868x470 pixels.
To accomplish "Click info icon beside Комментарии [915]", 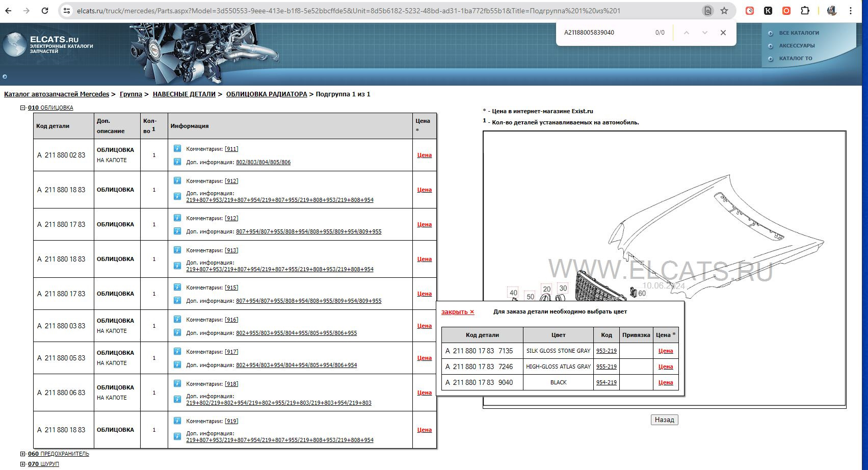I will (x=177, y=287).
